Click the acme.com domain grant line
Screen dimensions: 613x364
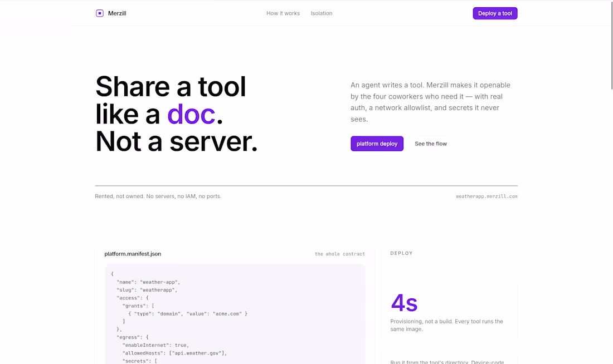click(188, 313)
